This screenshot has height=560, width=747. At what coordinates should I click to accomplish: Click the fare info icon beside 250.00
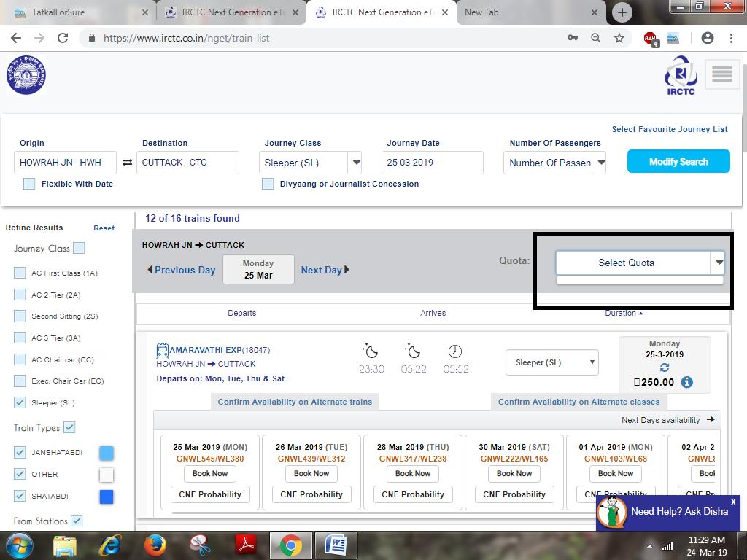[687, 382]
